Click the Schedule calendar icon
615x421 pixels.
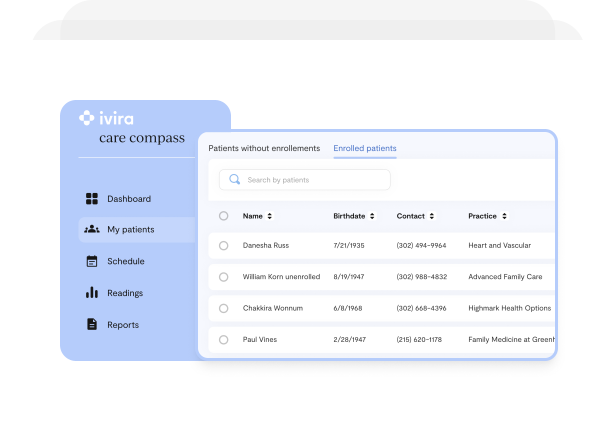pyautogui.click(x=92, y=261)
